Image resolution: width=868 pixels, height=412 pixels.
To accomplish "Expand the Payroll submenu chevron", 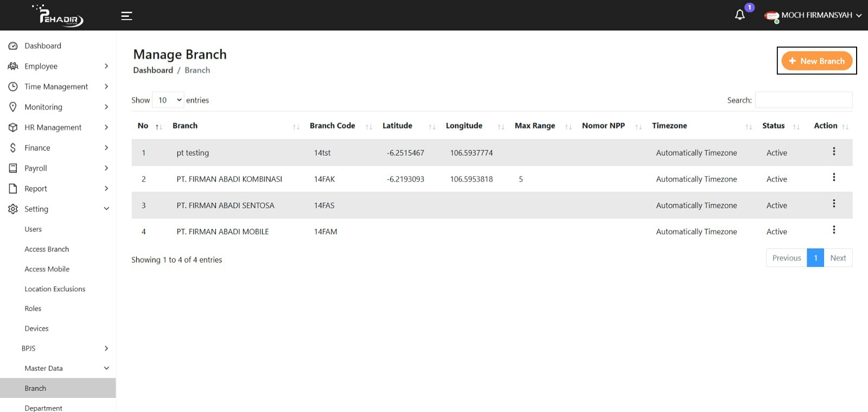I will pos(106,168).
